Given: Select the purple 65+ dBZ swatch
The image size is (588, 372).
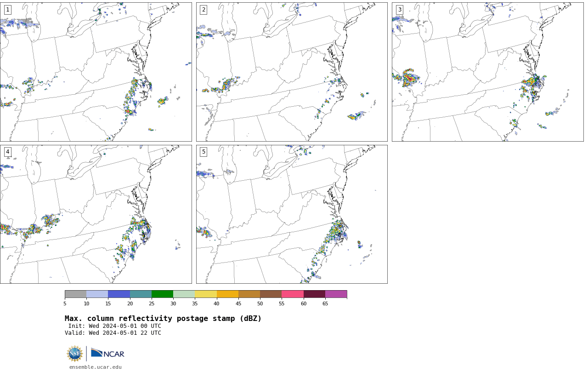Looking at the screenshot, I should pos(336,294).
